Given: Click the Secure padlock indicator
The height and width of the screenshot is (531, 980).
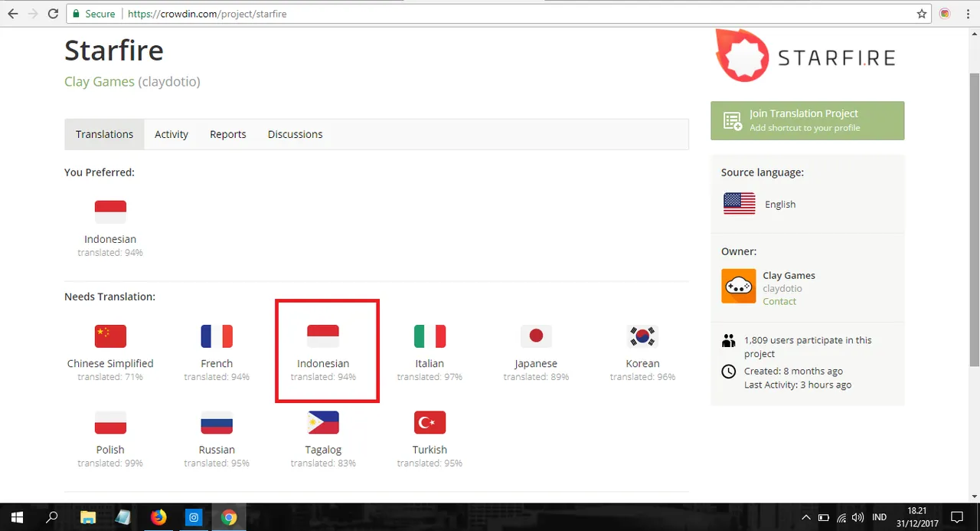Looking at the screenshot, I should pos(93,14).
